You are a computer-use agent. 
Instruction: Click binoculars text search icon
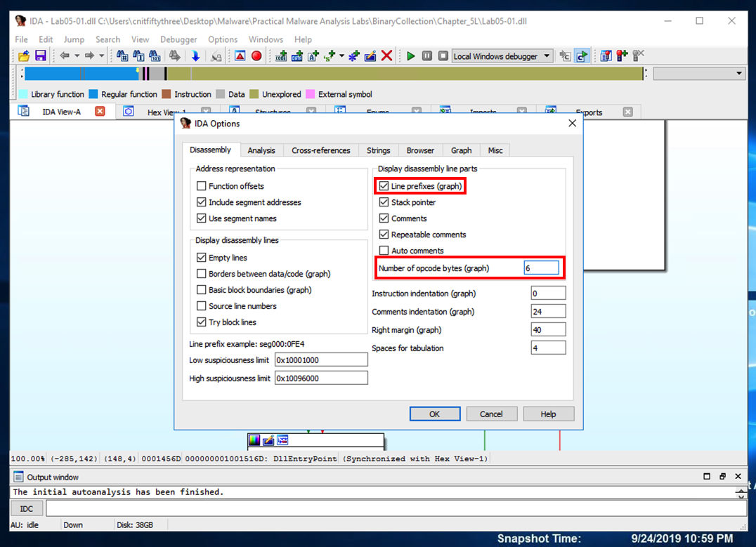coord(138,56)
